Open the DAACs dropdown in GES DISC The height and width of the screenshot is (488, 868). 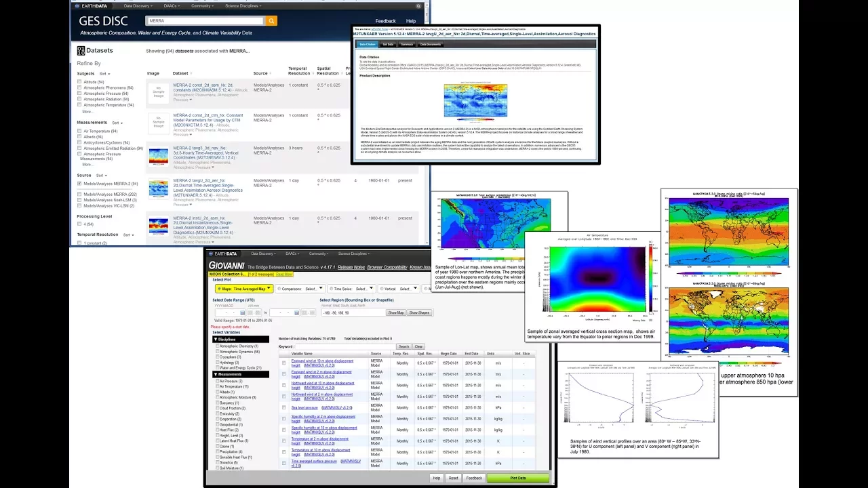click(172, 5)
